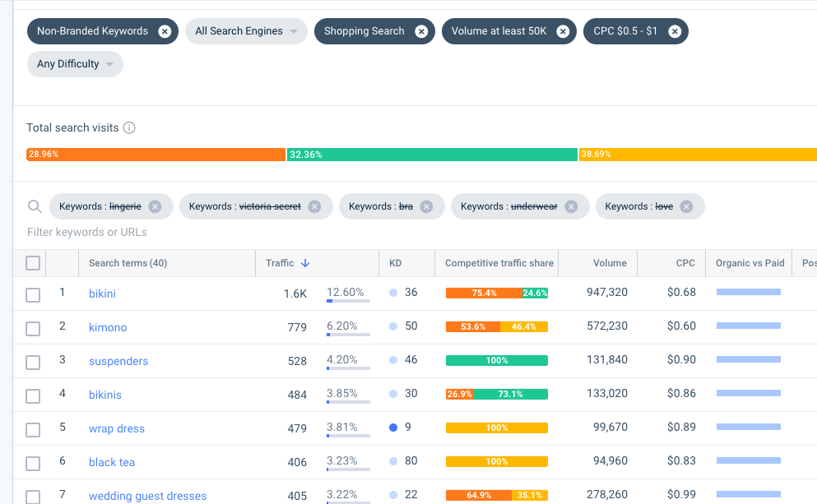This screenshot has width=817, height=504.
Task: Remove the CPC $0.5 - $1 filter
Action: (x=675, y=32)
